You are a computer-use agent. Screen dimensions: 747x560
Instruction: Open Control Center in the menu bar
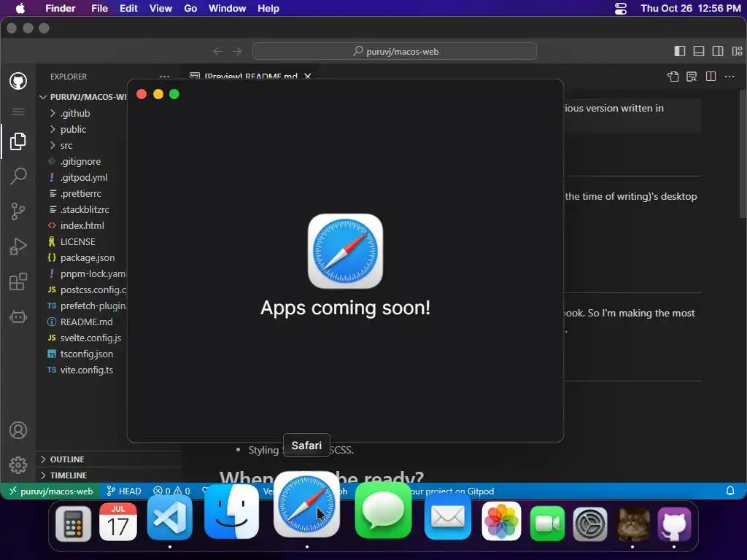click(x=621, y=8)
